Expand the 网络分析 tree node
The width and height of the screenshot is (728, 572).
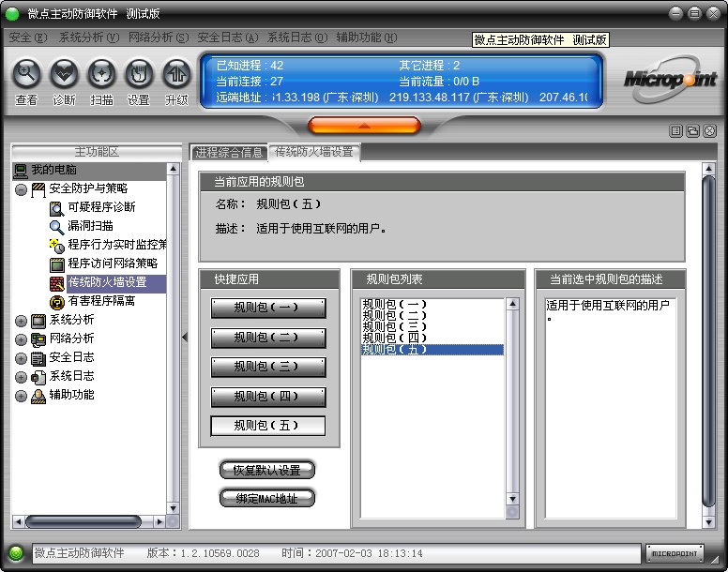point(21,339)
